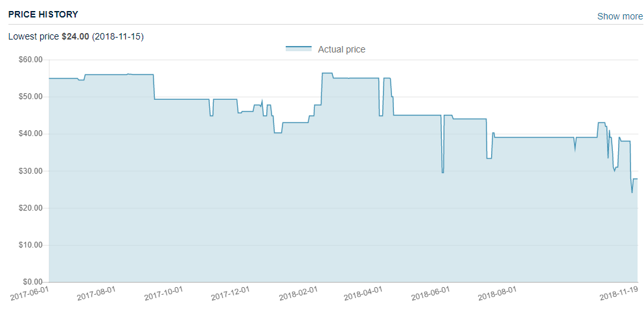Viewport: 644px width, 313px height.
Task: Click the 2018-08-01 x-axis date label
Action: [x=498, y=294]
